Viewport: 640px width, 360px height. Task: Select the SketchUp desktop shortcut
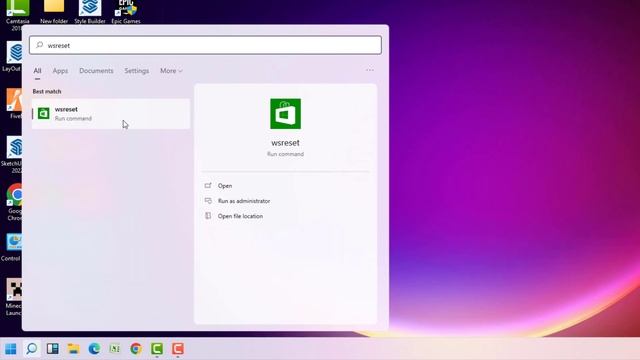[12, 155]
